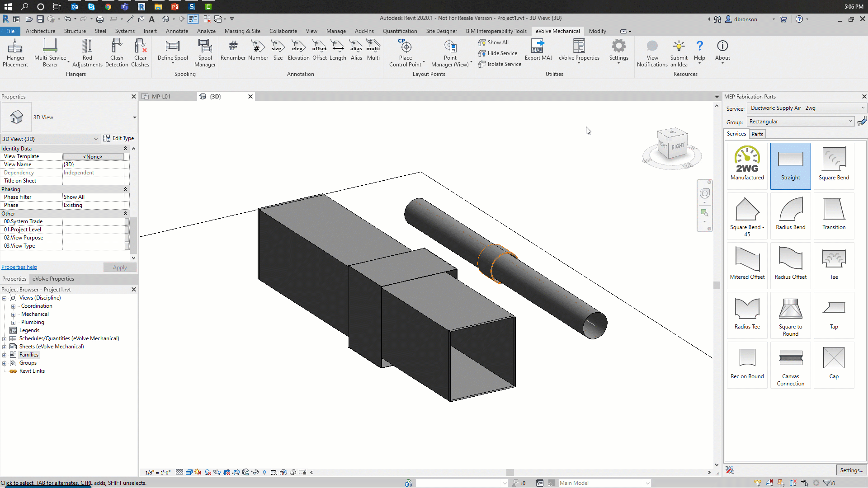The width and height of the screenshot is (868, 488).
Task: Open the eVolve Properties bottom tab
Action: tap(53, 279)
